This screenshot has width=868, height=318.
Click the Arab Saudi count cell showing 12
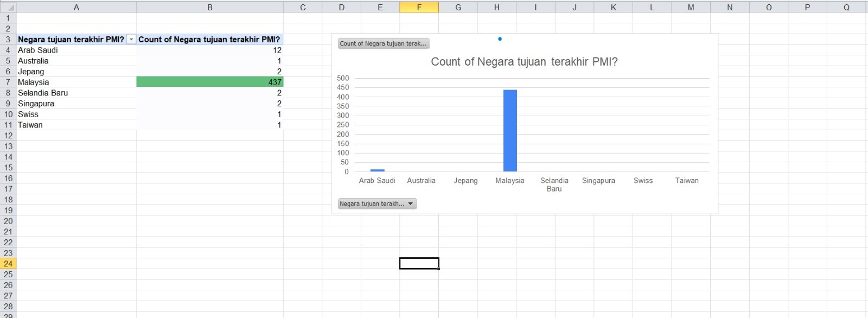209,50
